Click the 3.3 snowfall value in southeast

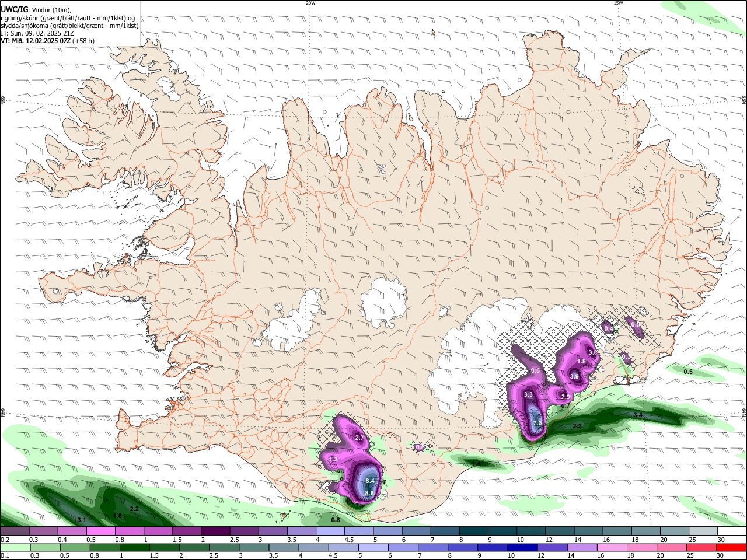(x=529, y=395)
